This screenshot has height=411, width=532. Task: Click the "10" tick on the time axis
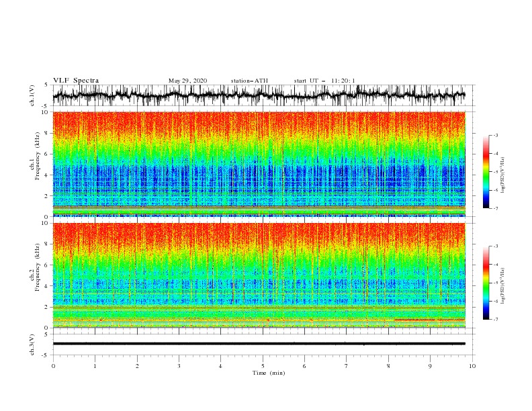tap(472, 366)
